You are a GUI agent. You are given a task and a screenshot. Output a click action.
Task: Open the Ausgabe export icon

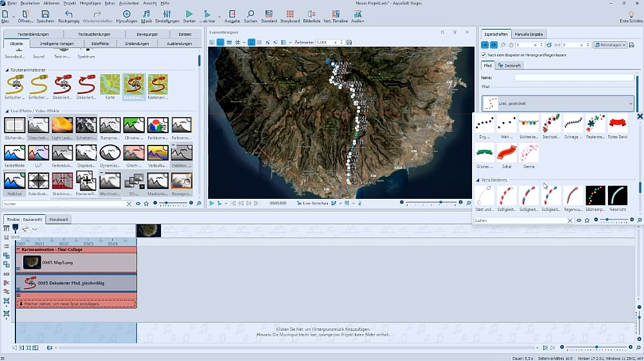[232, 14]
